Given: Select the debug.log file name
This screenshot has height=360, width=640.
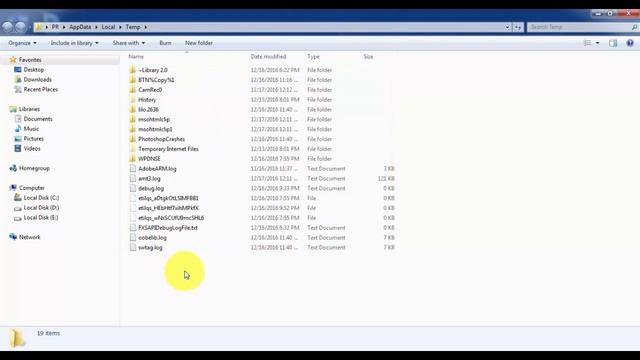Looking at the screenshot, I should coord(151,188).
